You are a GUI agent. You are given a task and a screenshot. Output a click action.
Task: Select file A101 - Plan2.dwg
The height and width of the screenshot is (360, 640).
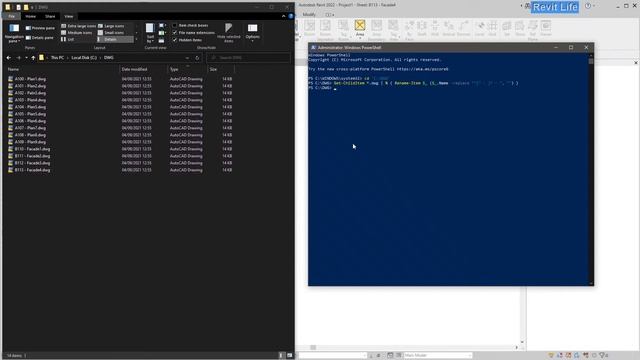pos(30,86)
